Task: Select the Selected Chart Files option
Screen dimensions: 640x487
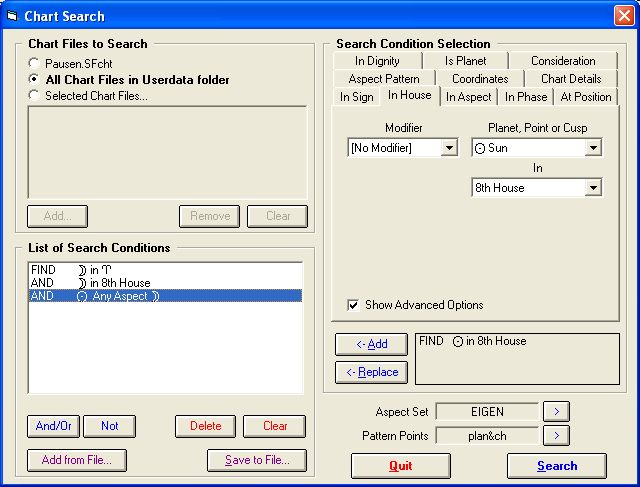Action: click(35, 96)
